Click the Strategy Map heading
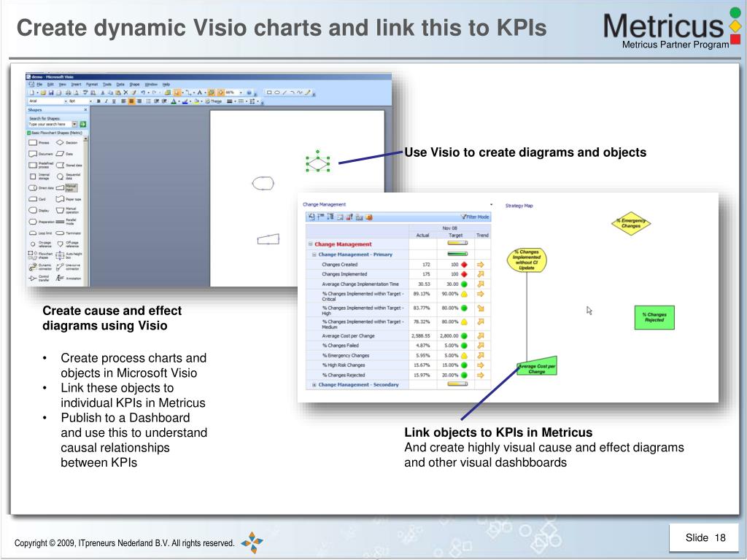Viewport: 747px width, 560px height. (x=519, y=206)
